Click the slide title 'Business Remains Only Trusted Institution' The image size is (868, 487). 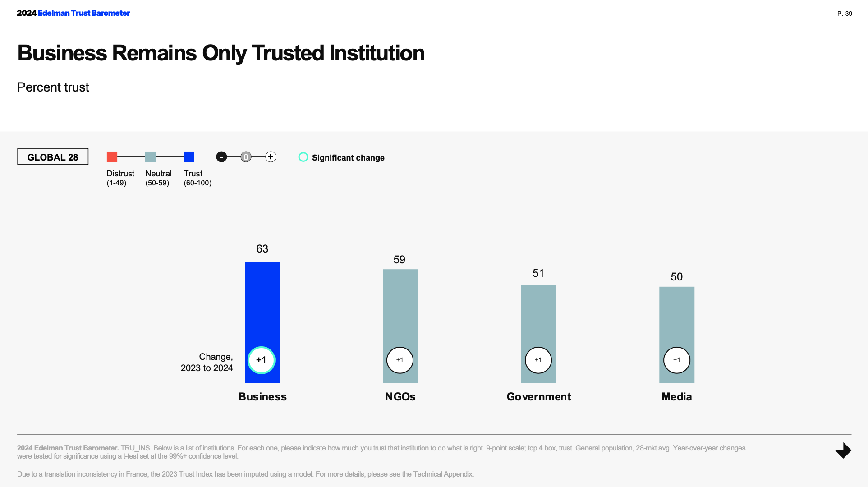click(x=221, y=53)
